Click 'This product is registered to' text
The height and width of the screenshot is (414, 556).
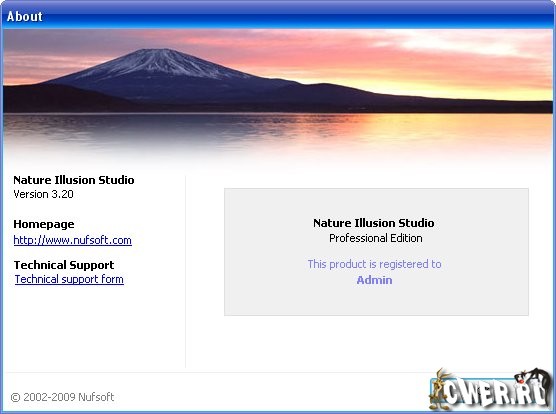(x=374, y=264)
